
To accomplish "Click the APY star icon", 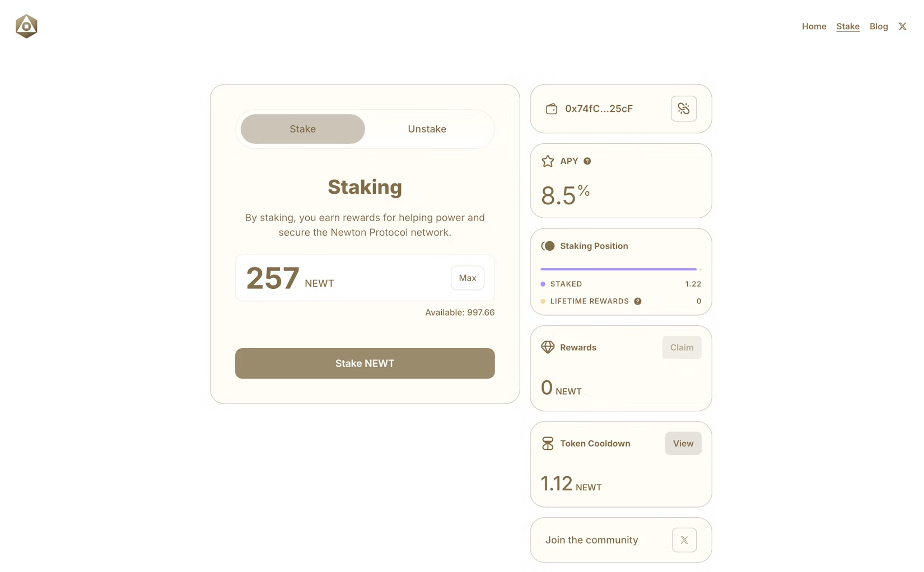I will tap(548, 161).
